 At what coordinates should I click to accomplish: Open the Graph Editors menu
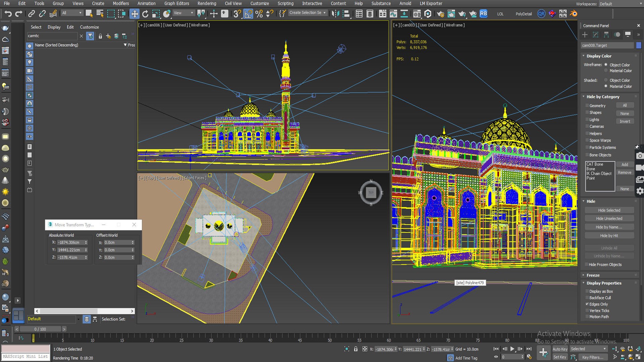pyautogui.click(x=176, y=3)
